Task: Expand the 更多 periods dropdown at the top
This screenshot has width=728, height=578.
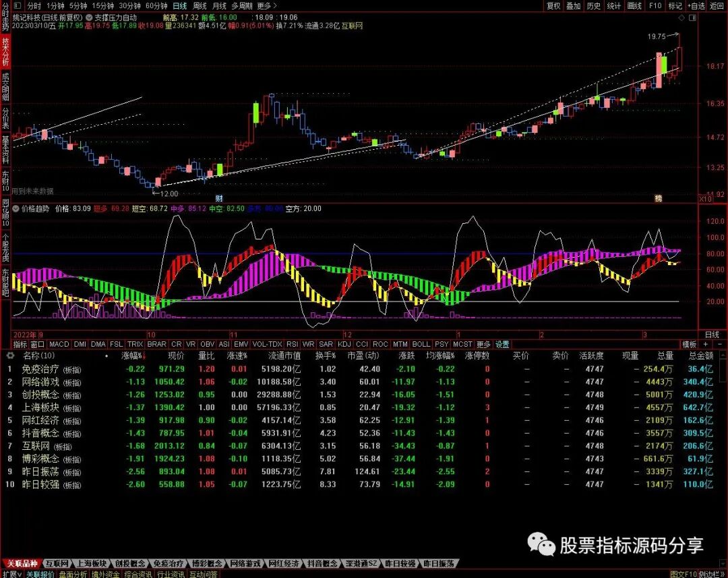Action: (266, 5)
